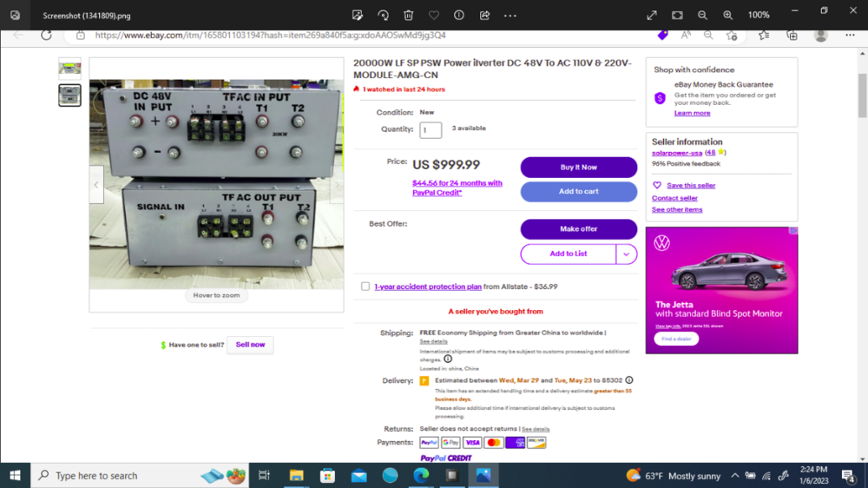Click the 100% zoom level in Photos

tap(759, 16)
